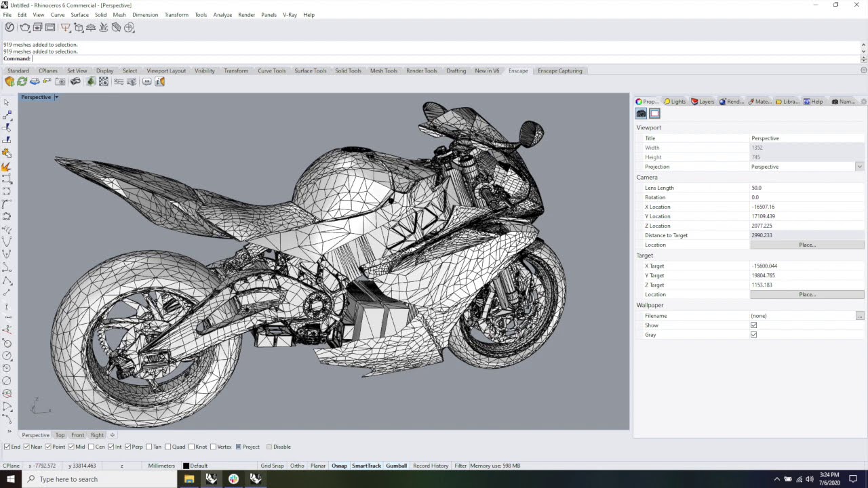Enable the Vertex osnap checkbox

[x=213, y=447]
